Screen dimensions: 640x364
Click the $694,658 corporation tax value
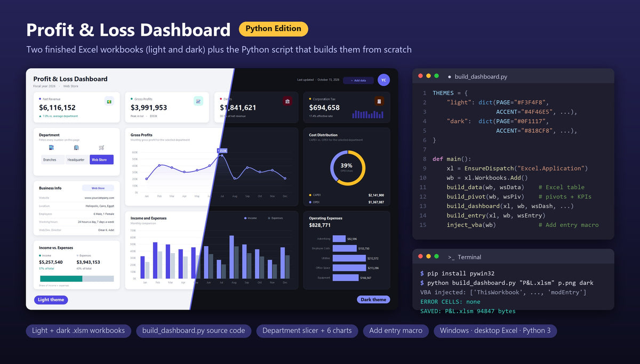tap(324, 108)
